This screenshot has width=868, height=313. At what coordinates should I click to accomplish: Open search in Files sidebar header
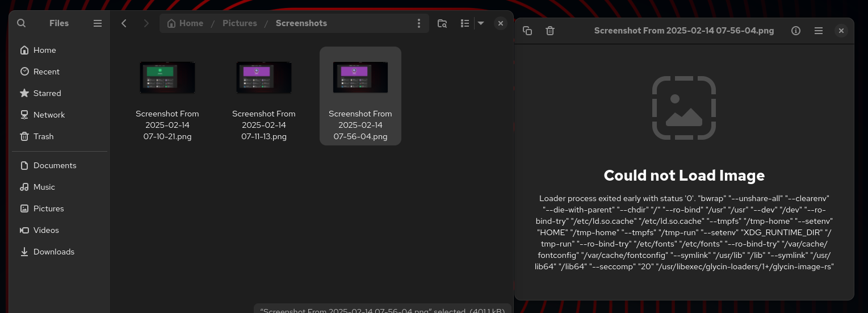[22, 23]
